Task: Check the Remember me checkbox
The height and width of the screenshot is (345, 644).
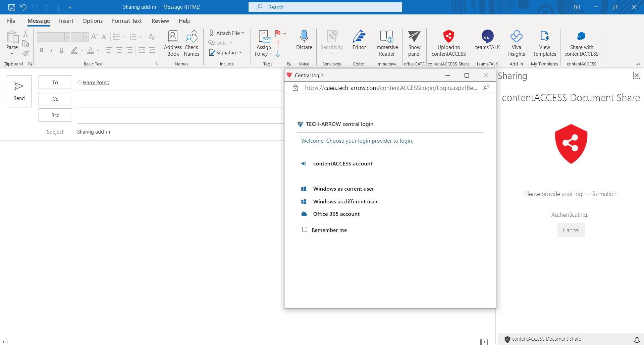Action: pos(305,230)
